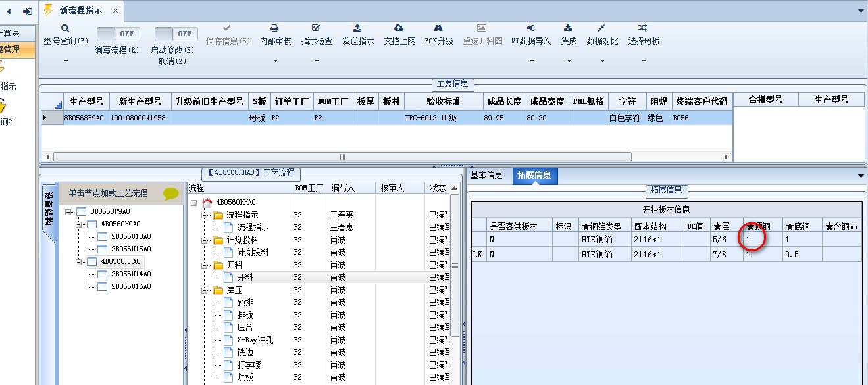Open dropdown arrow under 选择母板
This screenshot has width=868, height=385.
pyautogui.click(x=643, y=61)
